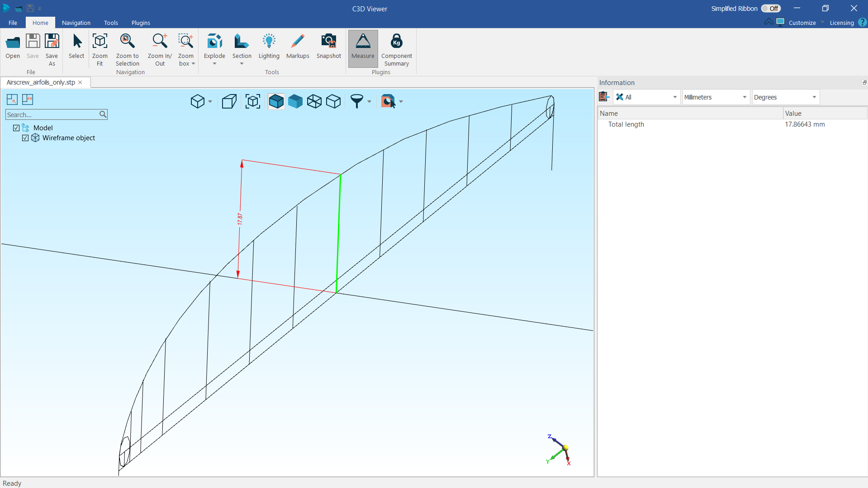868x488 pixels.
Task: Open the Millimeters units dropdown
Action: click(x=716, y=97)
